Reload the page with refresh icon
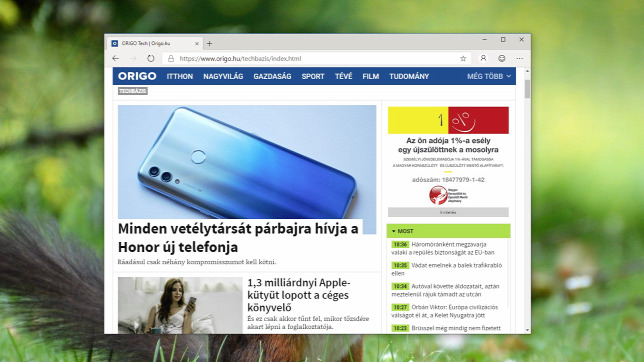 coord(151,58)
